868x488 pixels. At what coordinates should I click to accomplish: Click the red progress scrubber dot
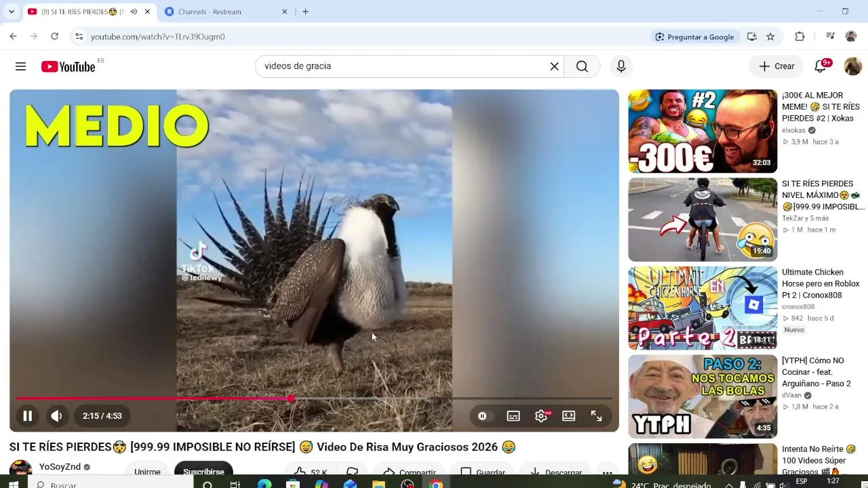(291, 399)
